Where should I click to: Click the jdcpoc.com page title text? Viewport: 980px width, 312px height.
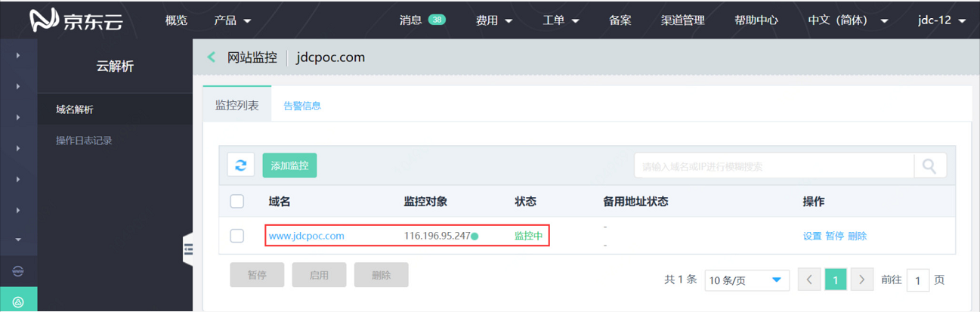pyautogui.click(x=331, y=57)
